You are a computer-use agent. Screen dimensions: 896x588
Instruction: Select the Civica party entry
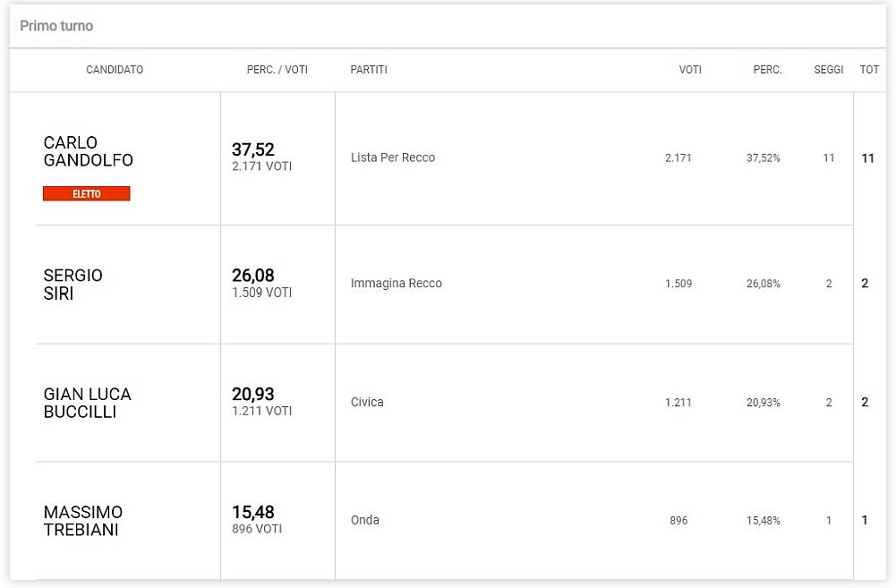[x=367, y=402]
